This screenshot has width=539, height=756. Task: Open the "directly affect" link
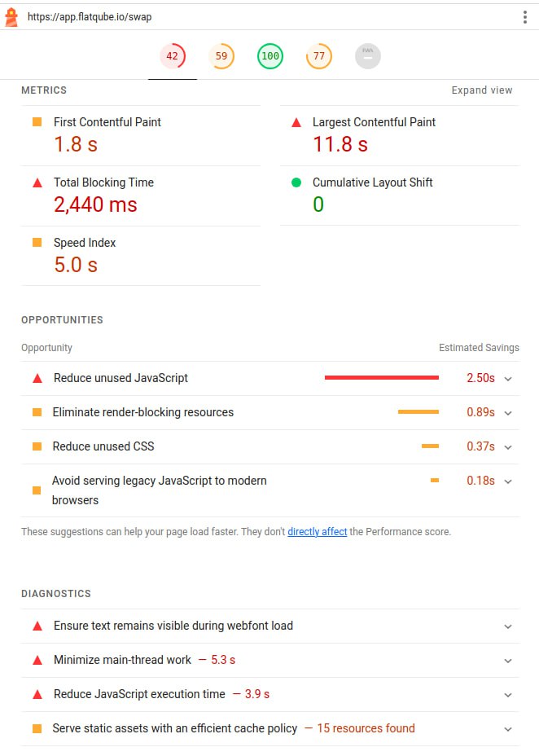318,532
